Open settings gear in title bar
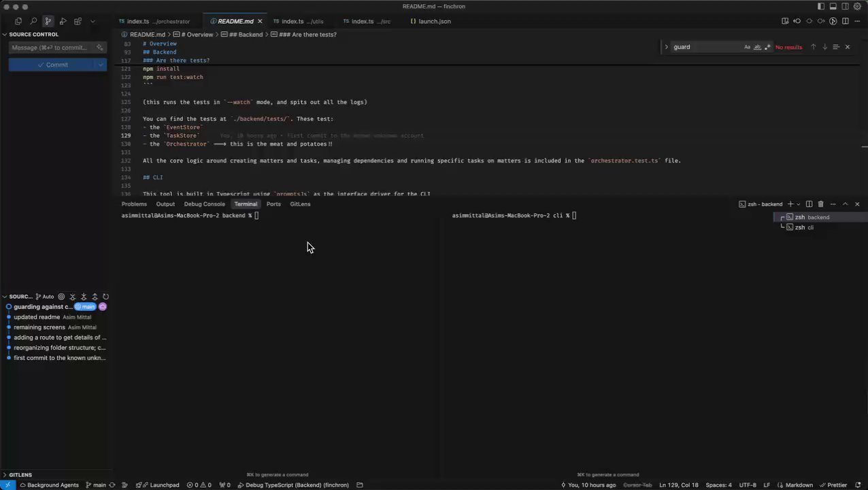Screen dimensions: 868x490 point(857,6)
